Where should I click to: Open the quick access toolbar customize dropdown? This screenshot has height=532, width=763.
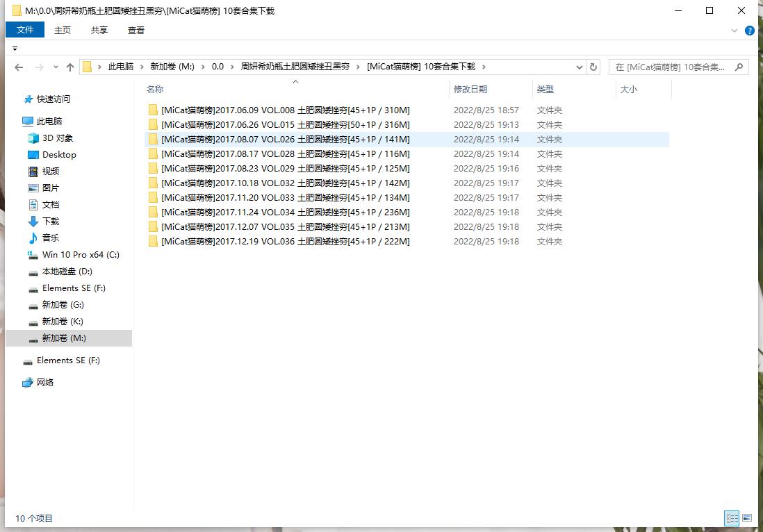coord(15,49)
